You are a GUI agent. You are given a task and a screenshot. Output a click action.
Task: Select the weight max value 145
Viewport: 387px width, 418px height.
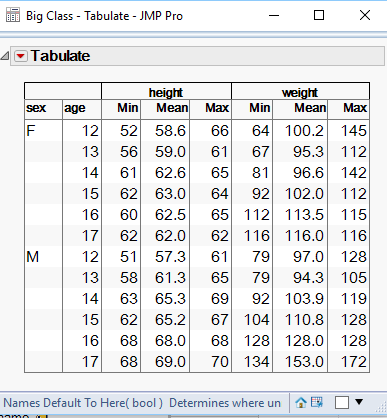coord(354,131)
